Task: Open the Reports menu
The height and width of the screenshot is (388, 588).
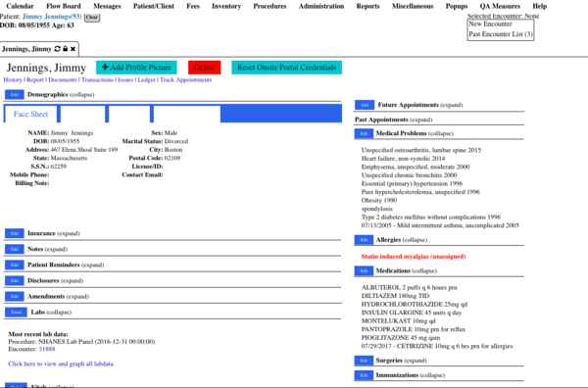Action: pos(367,6)
